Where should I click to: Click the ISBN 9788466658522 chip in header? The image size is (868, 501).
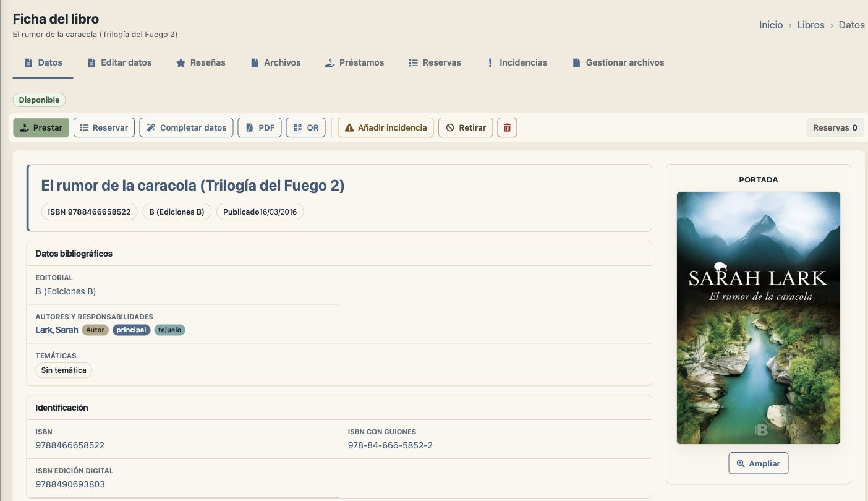(x=90, y=212)
